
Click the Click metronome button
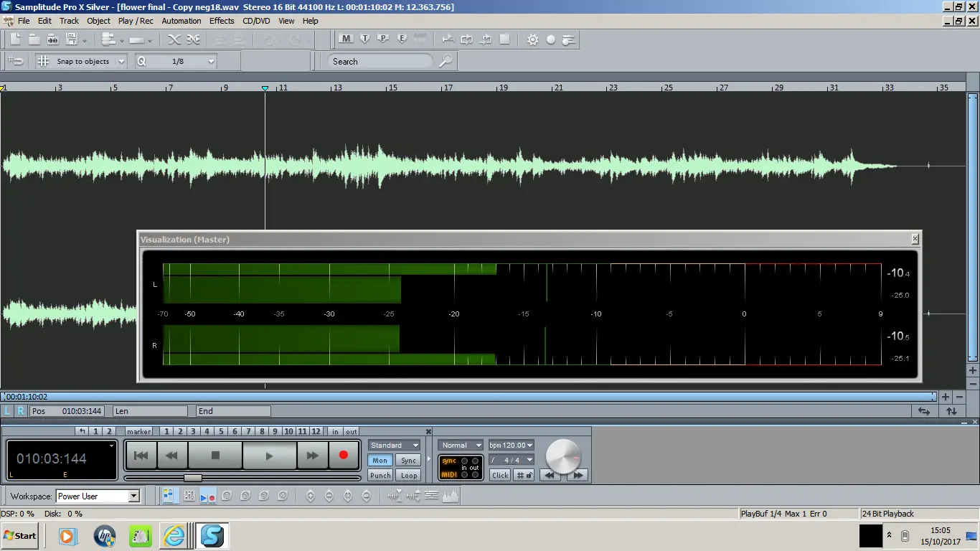pyautogui.click(x=500, y=475)
